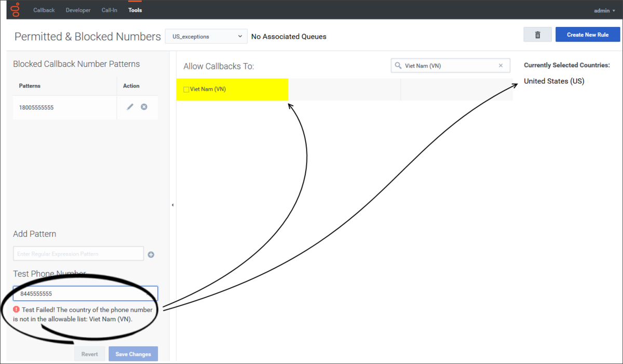The height and width of the screenshot is (364, 623).
Task: Collapse the left panel with arrow handle
Action: point(172,205)
